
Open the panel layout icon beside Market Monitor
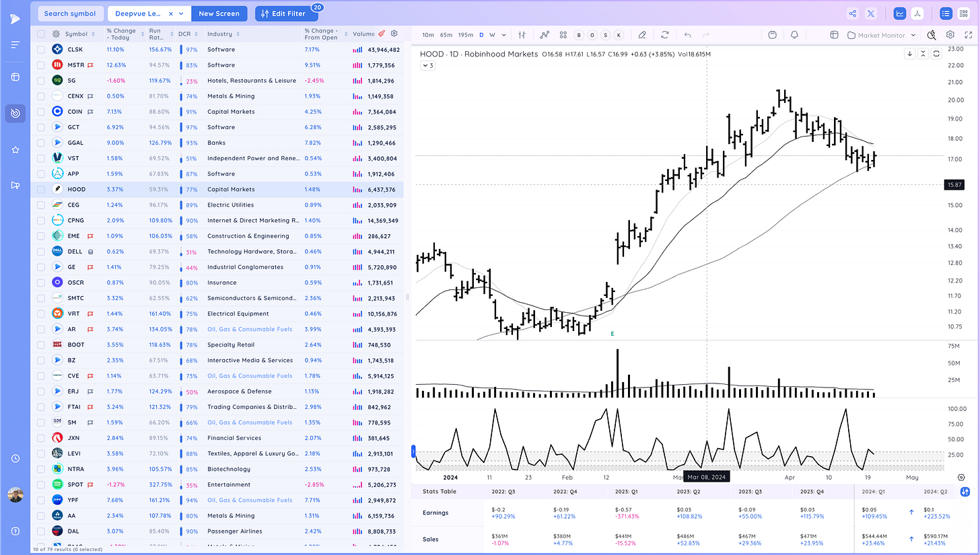coord(834,35)
